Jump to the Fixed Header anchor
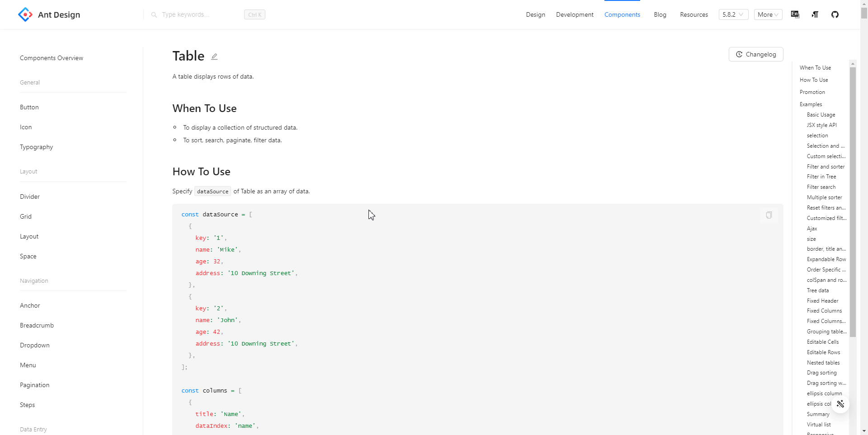Screen dimensions: 868x435 821,300
